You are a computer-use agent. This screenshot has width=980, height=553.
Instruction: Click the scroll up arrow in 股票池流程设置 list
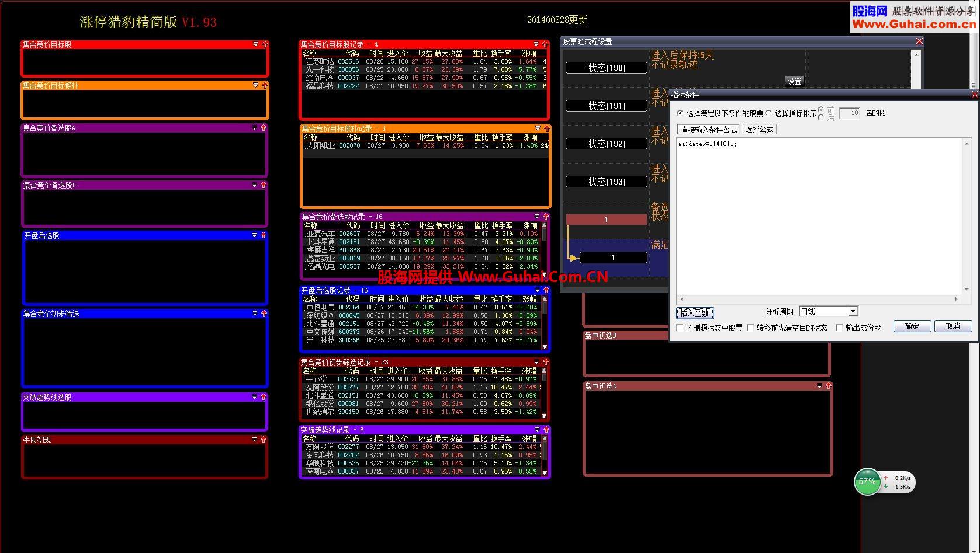click(x=916, y=55)
